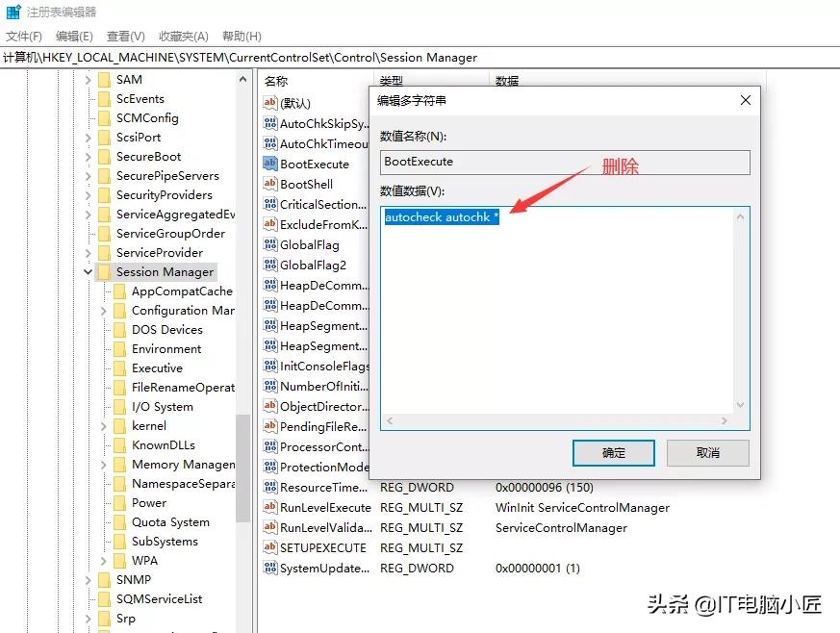
Task: Click the BootShell string value icon
Action: click(270, 184)
